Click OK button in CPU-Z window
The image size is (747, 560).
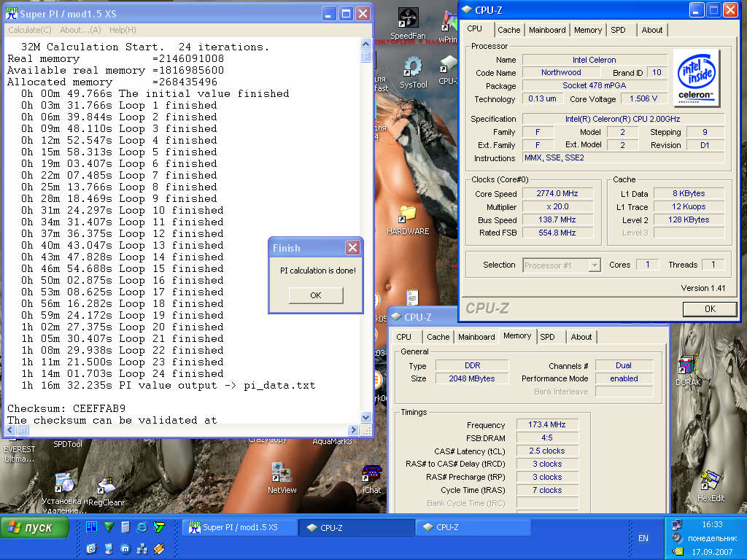[710, 308]
